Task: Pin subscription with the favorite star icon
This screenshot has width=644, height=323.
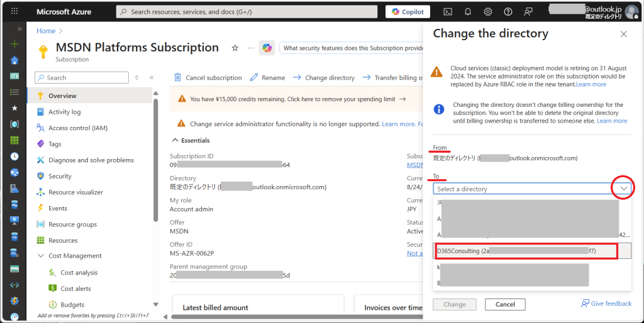Action: 235,48
